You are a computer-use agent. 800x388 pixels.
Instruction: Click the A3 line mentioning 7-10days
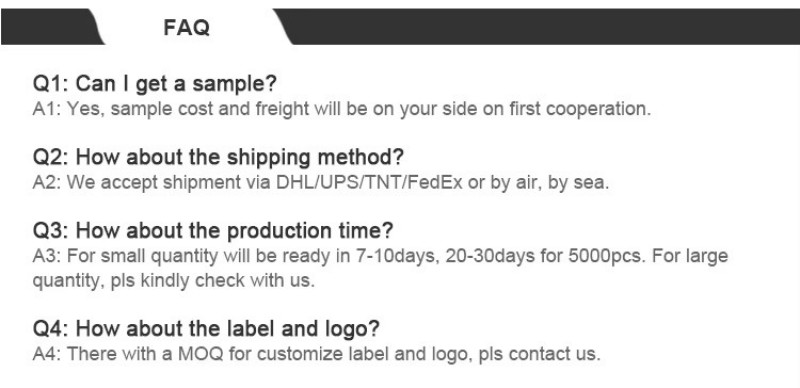(380, 255)
